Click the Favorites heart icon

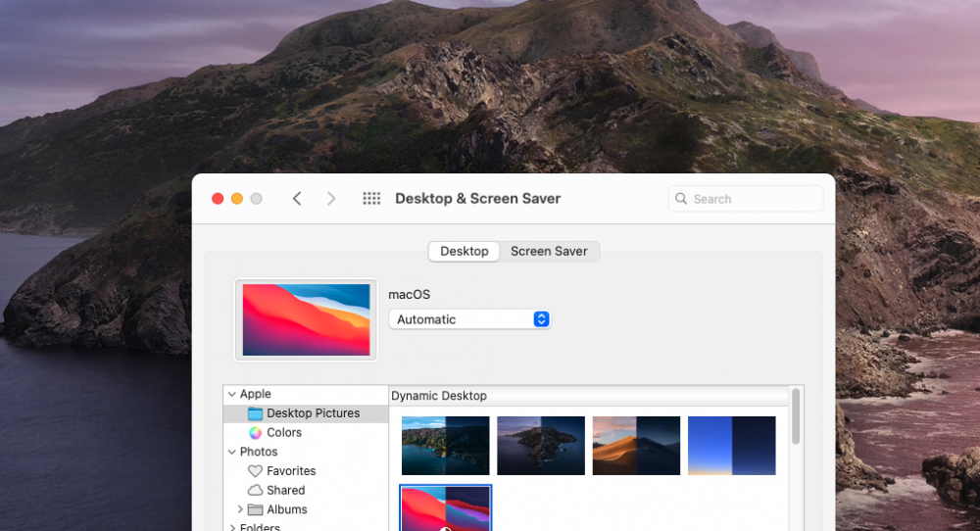coord(255,471)
